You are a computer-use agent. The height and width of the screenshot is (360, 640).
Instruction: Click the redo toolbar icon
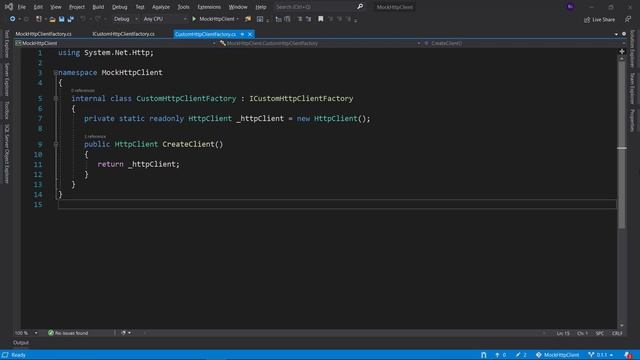click(98, 19)
